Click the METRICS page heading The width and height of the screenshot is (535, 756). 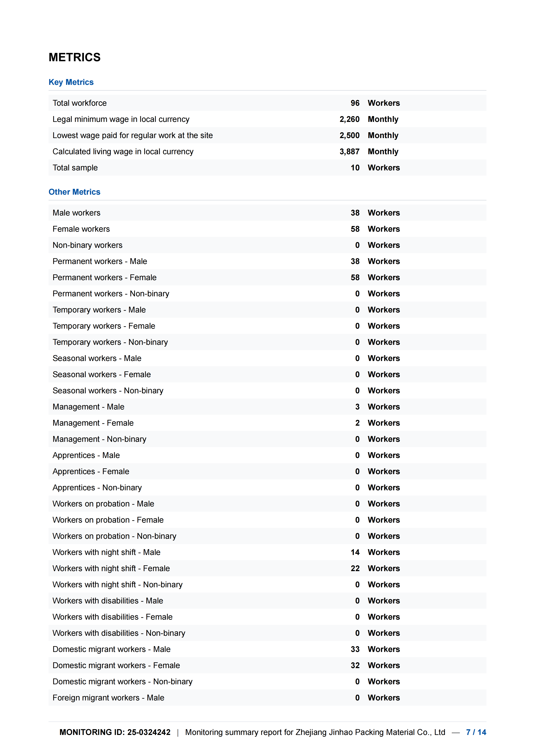pyautogui.click(x=74, y=57)
